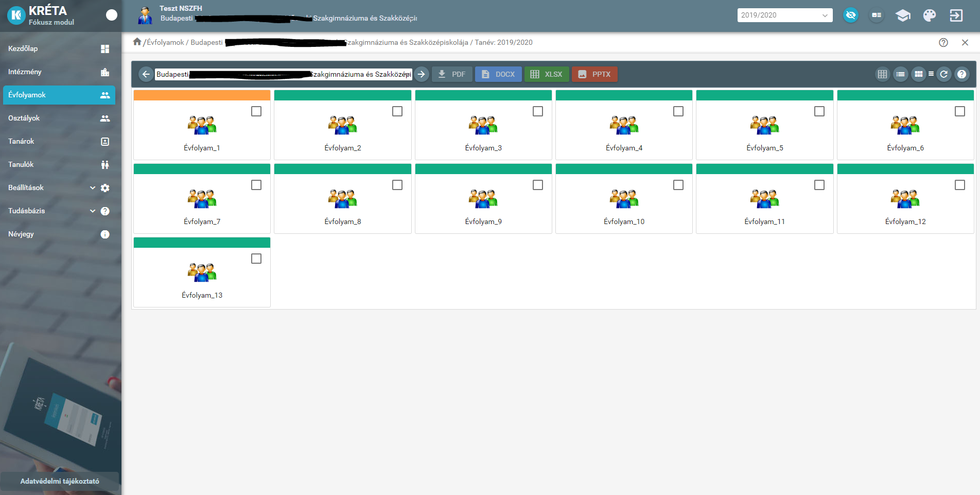The width and height of the screenshot is (980, 495).
Task: Check the Évfolyam_5 checkbox
Action: 819,111
